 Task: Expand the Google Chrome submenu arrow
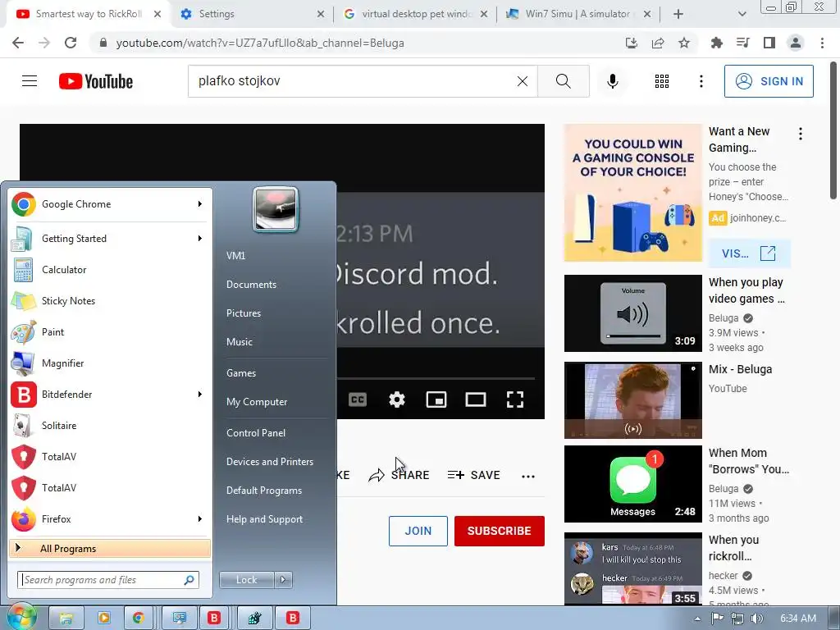(199, 204)
